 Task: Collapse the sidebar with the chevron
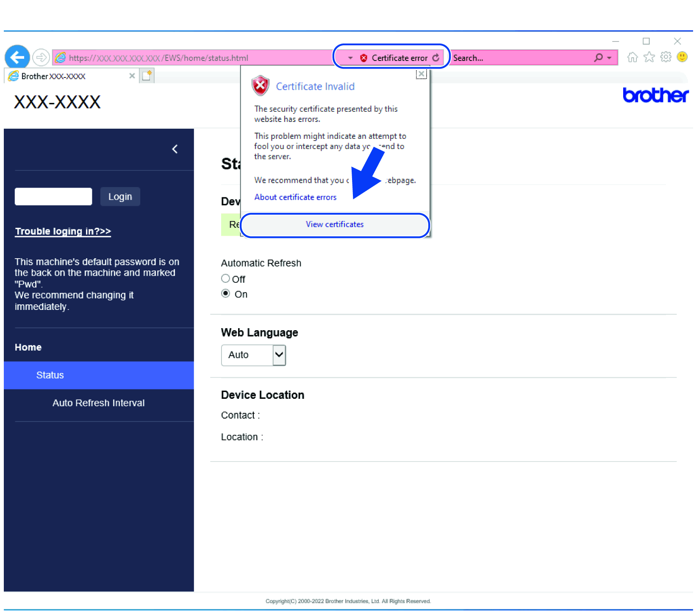[x=175, y=149]
